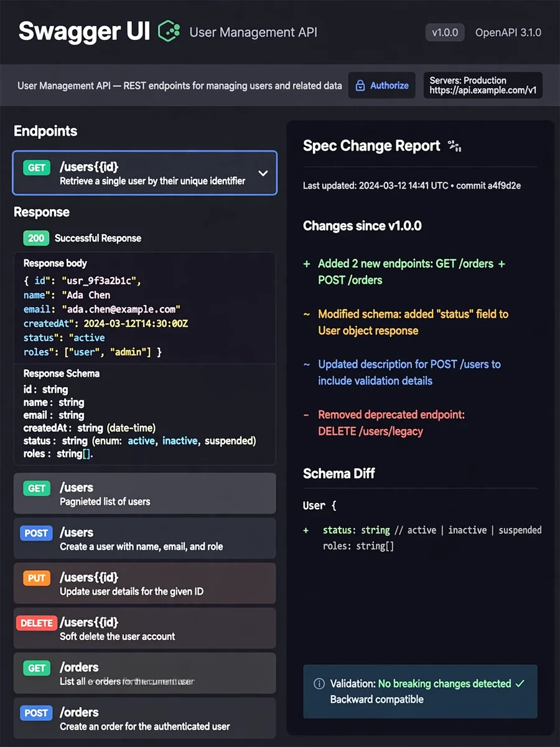Screen dimensions: 560x747
Task: Expand GET /users paginated list endpoint
Action: click(x=144, y=494)
